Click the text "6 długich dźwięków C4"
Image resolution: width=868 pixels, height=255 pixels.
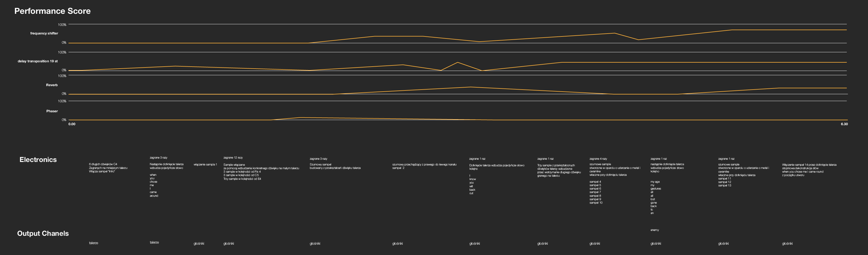(x=103, y=164)
